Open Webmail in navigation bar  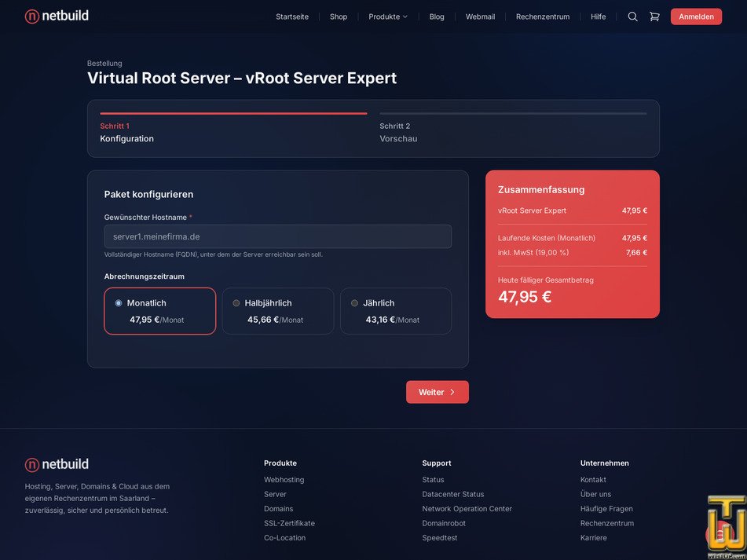click(x=480, y=16)
